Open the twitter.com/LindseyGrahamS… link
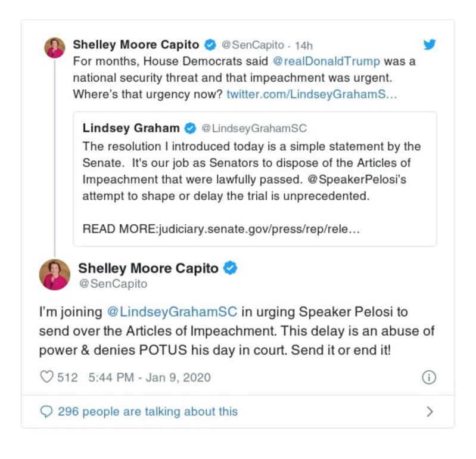476x459 pixels. coord(312,95)
